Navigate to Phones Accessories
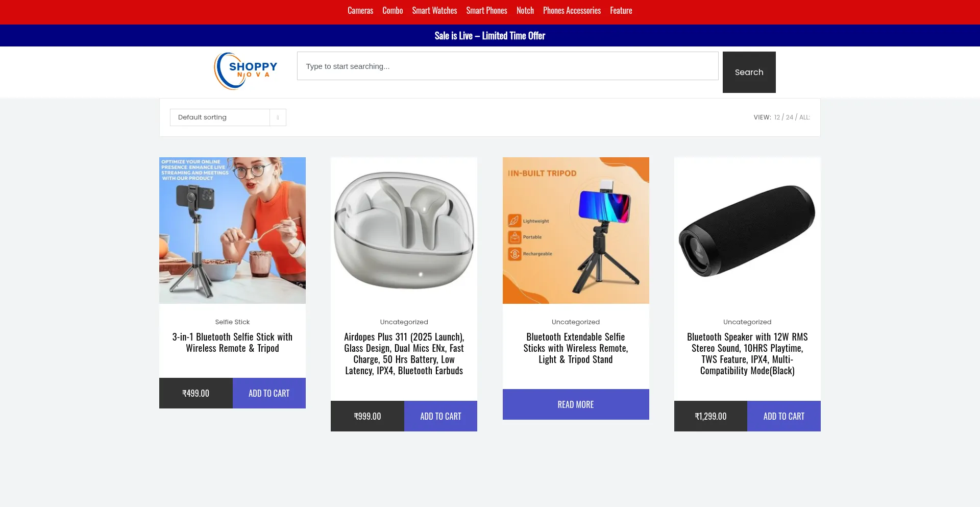980x507 pixels. tap(572, 11)
